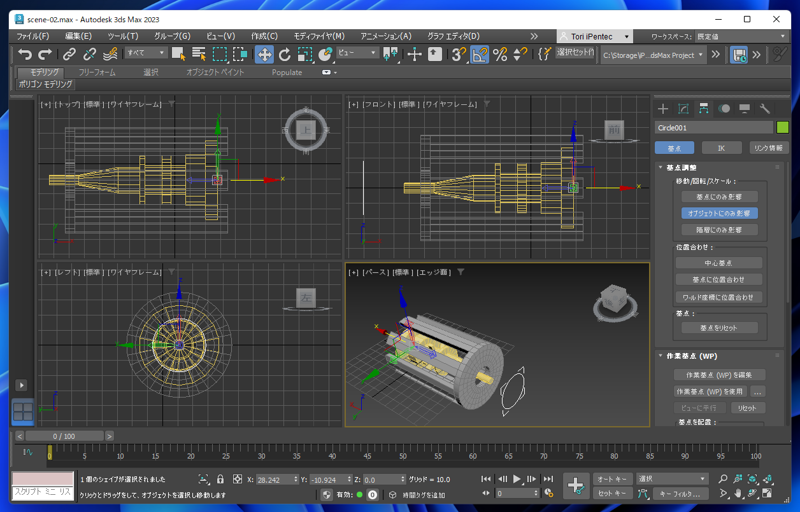Click the Select and Place tool icon

click(325, 54)
